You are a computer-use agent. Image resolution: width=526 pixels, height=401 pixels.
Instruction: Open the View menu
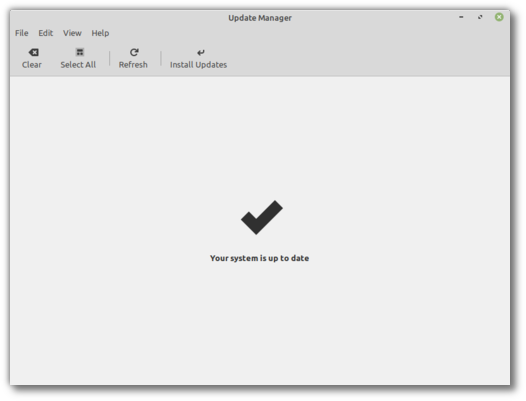pyautogui.click(x=72, y=33)
